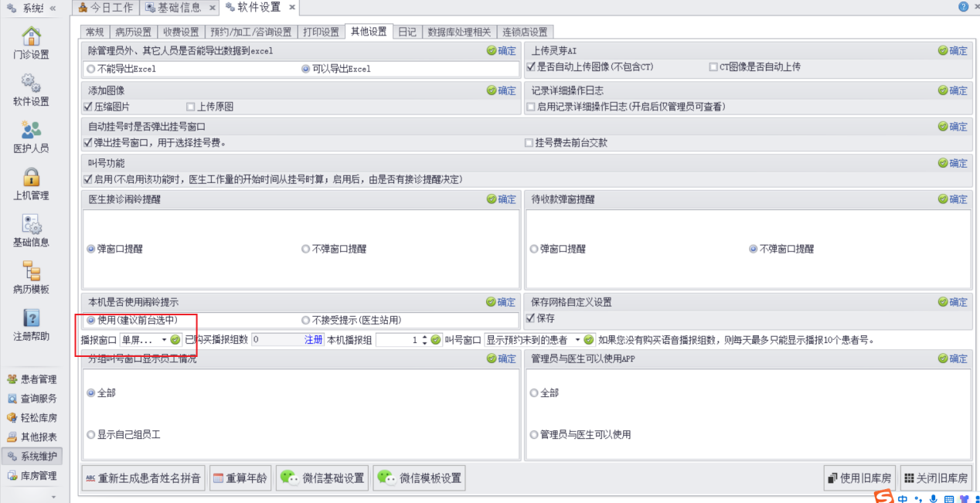The image size is (980, 503).
Task: Click the blue help icon at top right
Action: 963,7
